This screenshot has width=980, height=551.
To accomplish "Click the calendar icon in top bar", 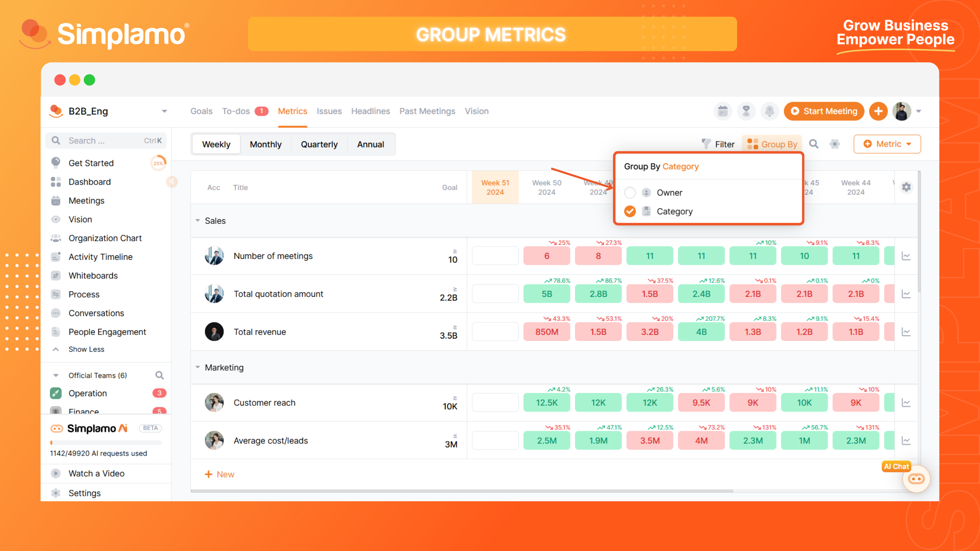I will [722, 111].
